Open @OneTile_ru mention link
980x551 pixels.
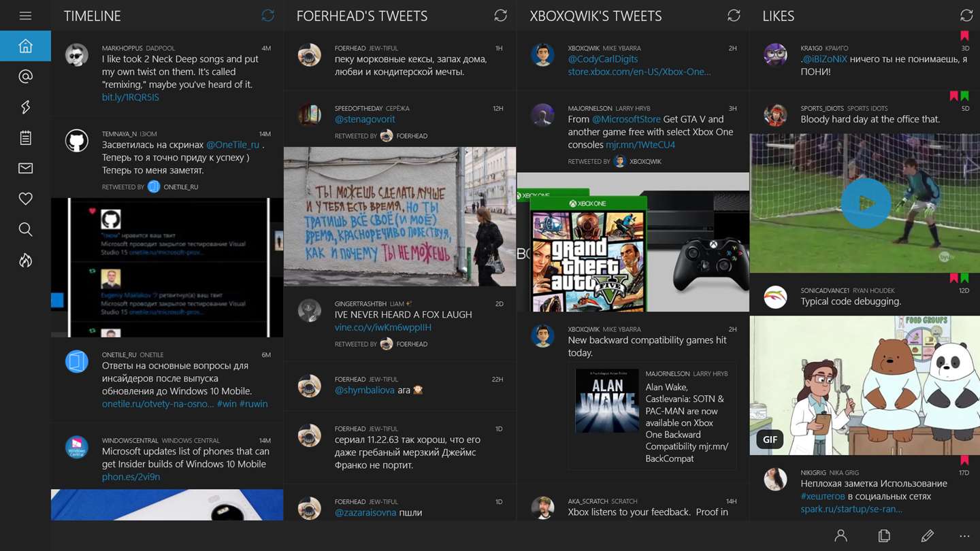pyautogui.click(x=233, y=144)
